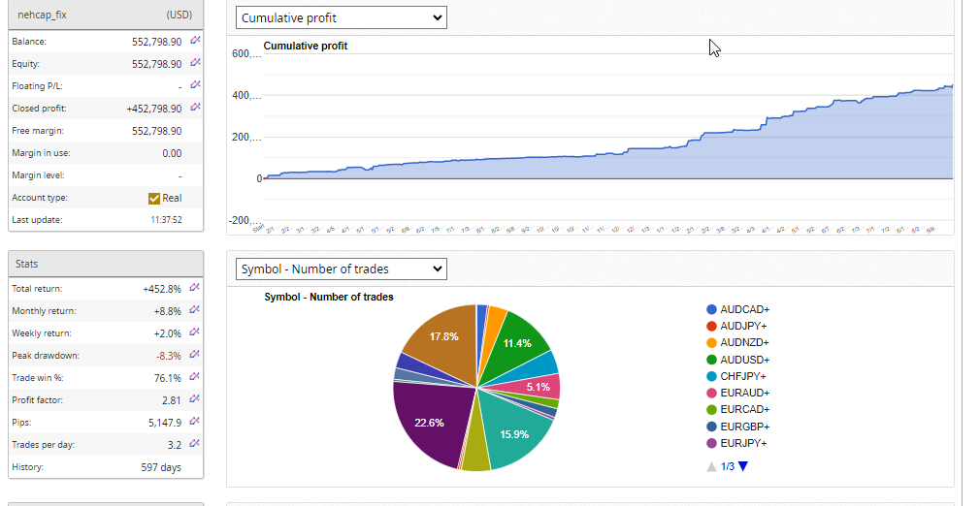This screenshot has height=506, width=980.
Task: Open the chart icon for Closed profit
Action: click(195, 108)
